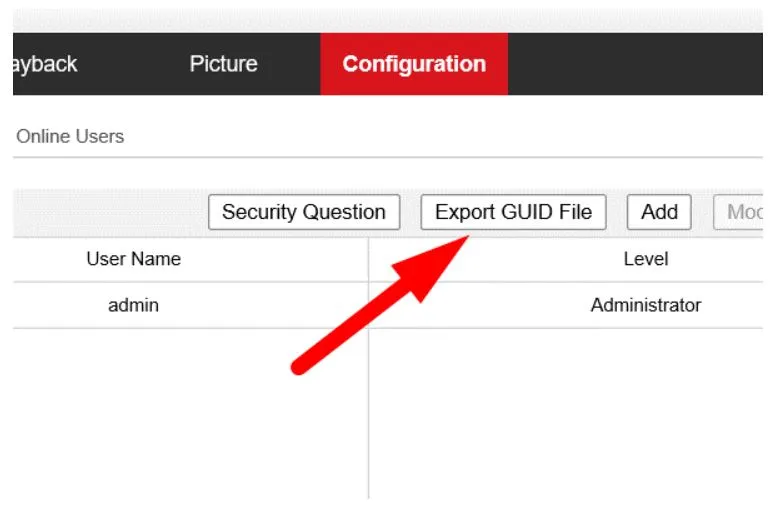
Task: Click the Security Question button
Action: (x=304, y=212)
